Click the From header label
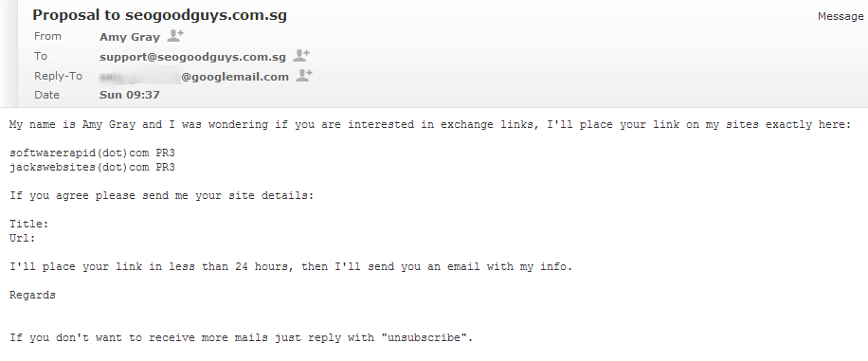 (x=47, y=37)
